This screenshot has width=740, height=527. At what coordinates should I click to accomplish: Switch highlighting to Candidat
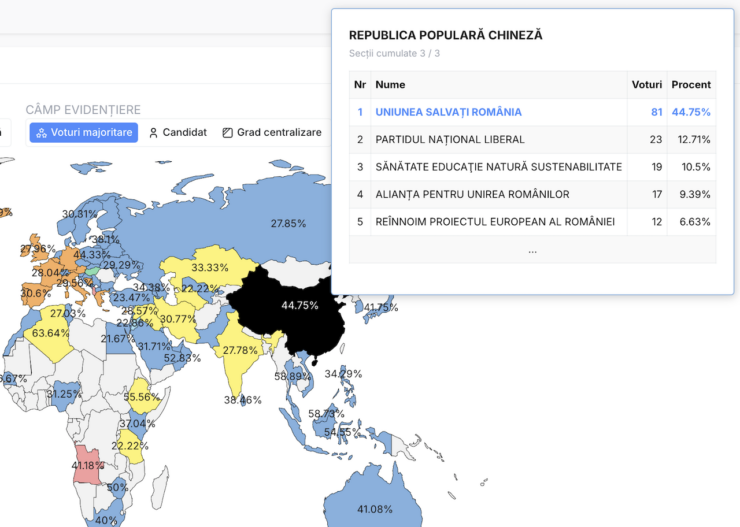click(x=178, y=133)
